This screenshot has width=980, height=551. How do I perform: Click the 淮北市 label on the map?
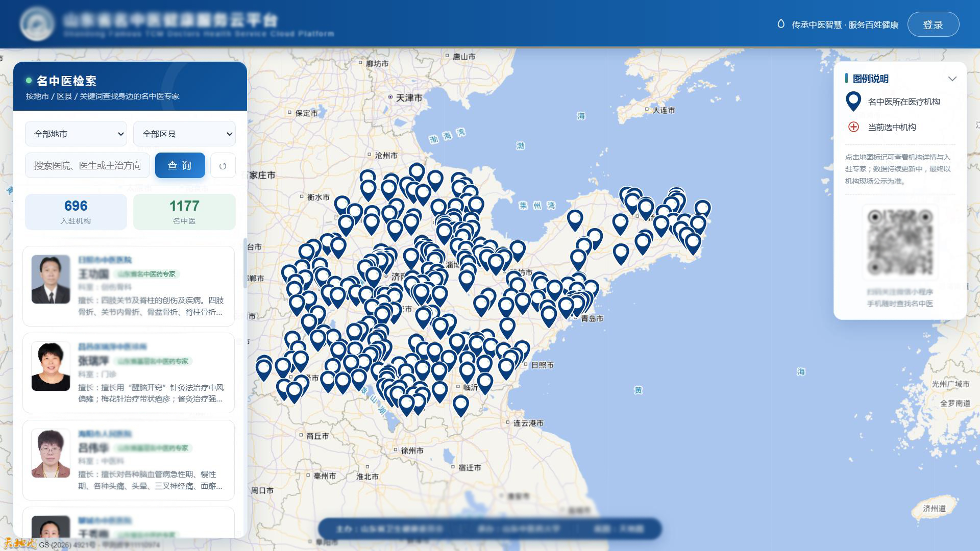367,477
